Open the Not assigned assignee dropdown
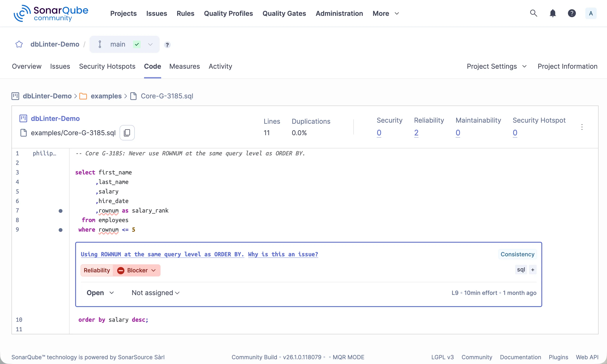607x364 pixels. (156, 293)
